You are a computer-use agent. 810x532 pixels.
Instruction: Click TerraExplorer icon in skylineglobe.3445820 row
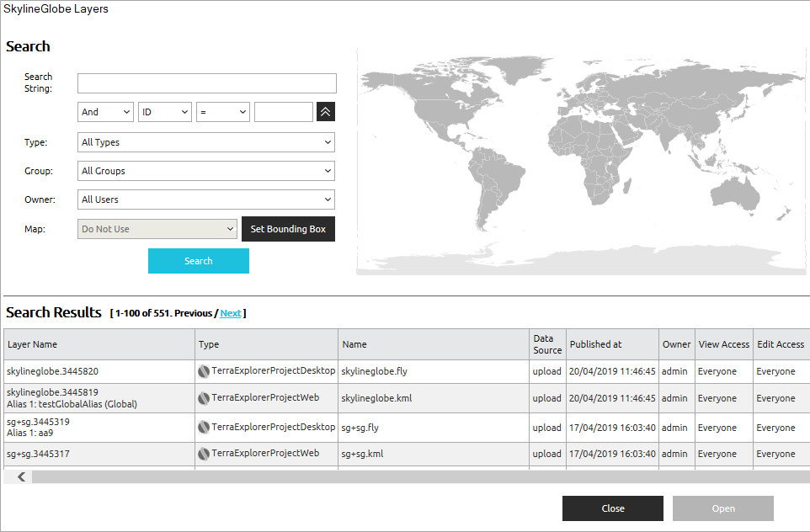tap(204, 371)
